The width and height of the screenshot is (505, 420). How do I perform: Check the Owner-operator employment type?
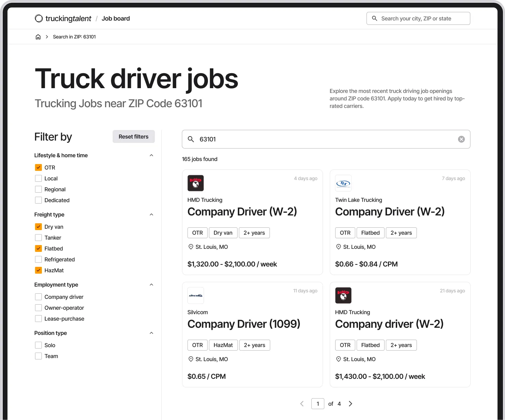[38, 307]
